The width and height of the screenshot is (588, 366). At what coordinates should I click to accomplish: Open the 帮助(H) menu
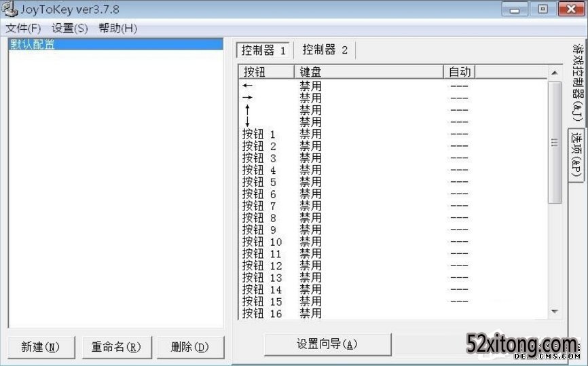tap(117, 28)
